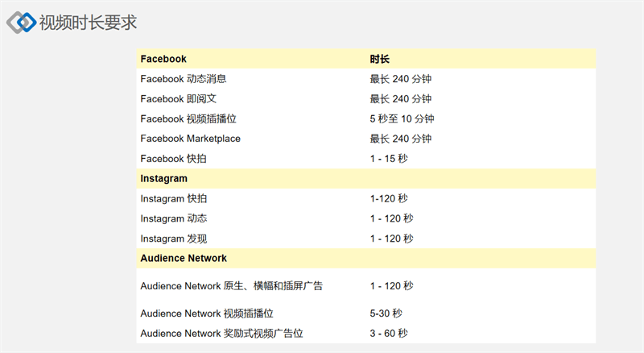Select the Facebook 动态消息 row label
The width and height of the screenshot is (644, 353).
click(x=184, y=79)
